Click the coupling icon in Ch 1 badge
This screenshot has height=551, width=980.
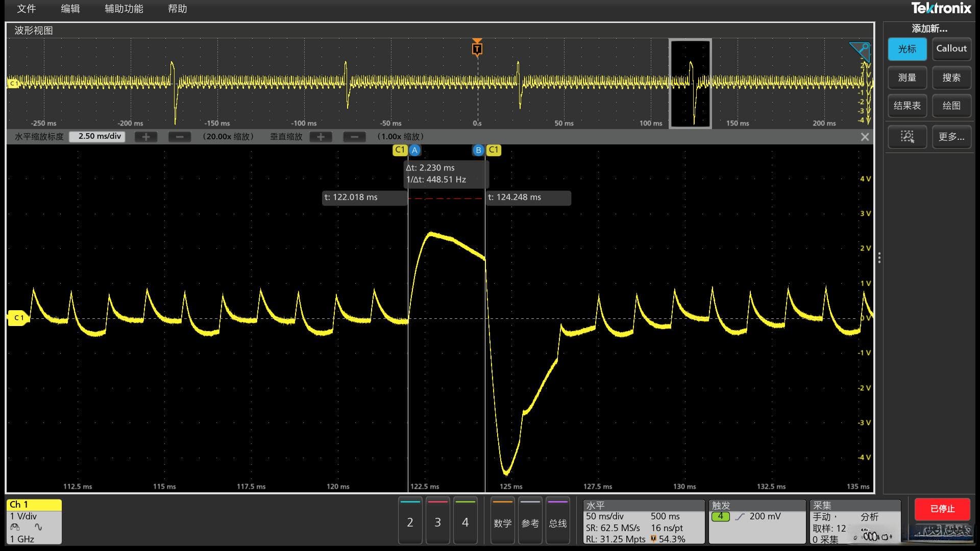(x=15, y=528)
